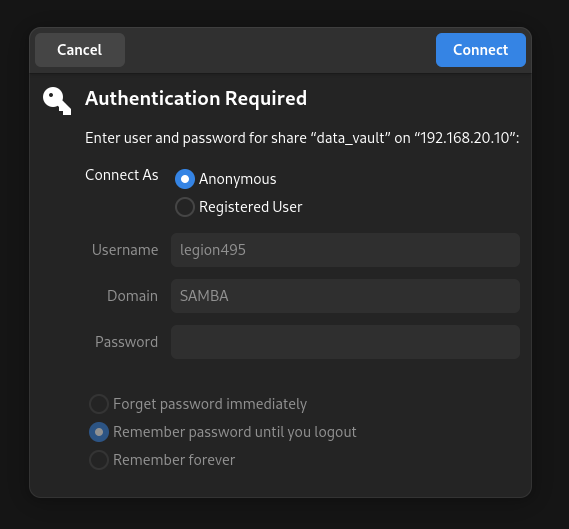Click the data_vault share prompt text

tap(302, 138)
